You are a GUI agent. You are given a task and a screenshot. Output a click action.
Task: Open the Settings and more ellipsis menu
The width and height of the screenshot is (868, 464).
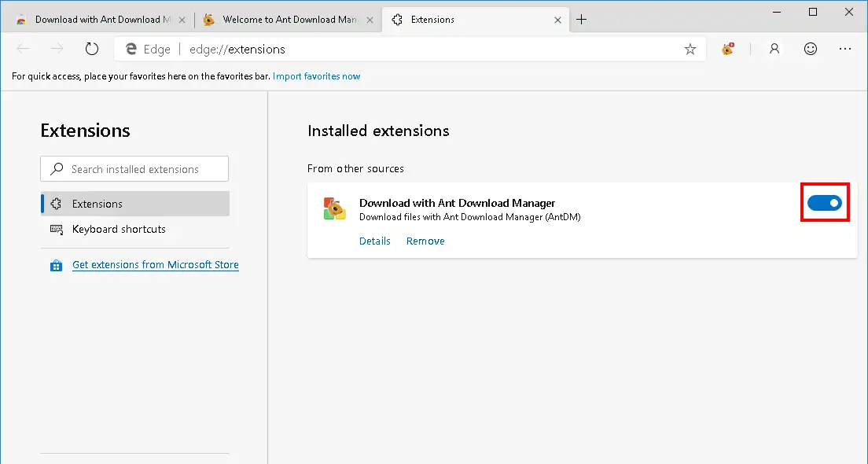coord(844,49)
